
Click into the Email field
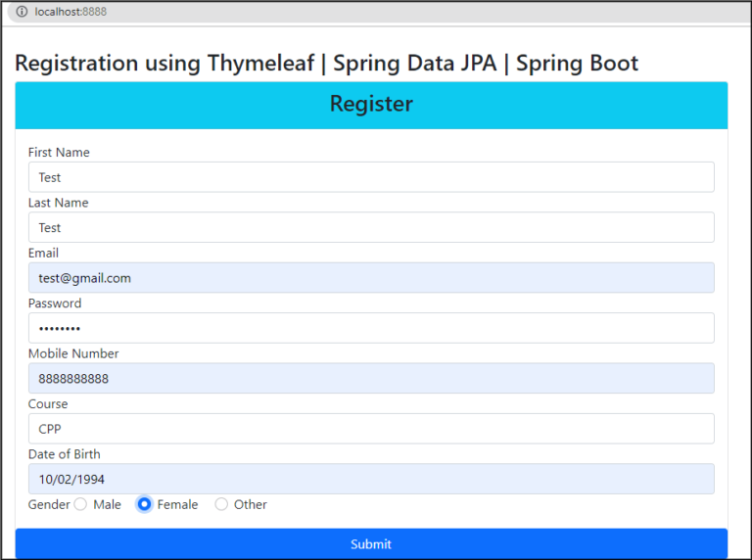[371, 278]
